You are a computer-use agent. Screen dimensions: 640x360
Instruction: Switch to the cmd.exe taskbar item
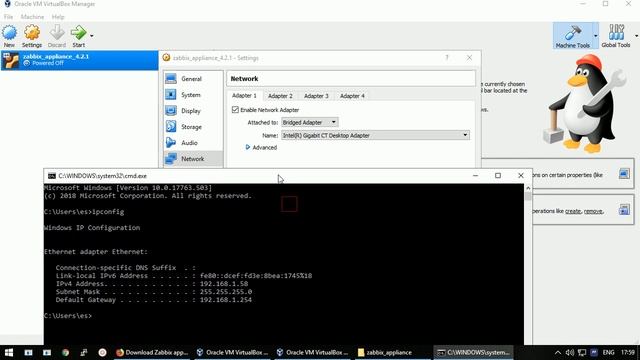(x=473, y=352)
